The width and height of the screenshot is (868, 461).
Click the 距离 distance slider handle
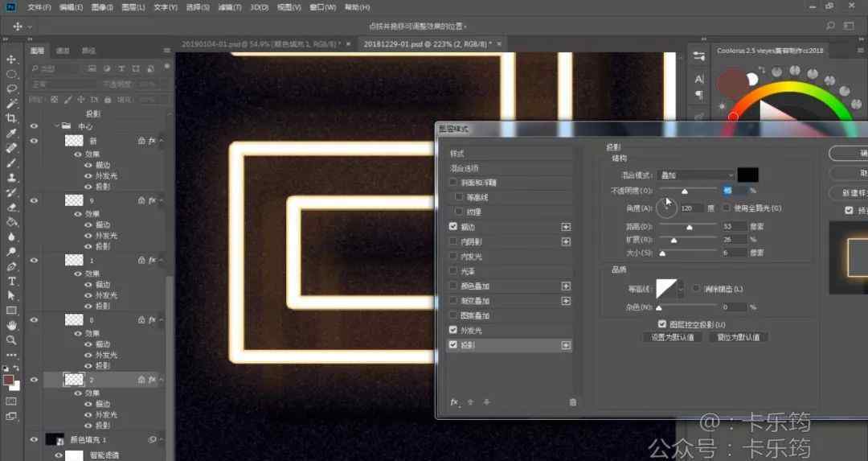[690, 227]
